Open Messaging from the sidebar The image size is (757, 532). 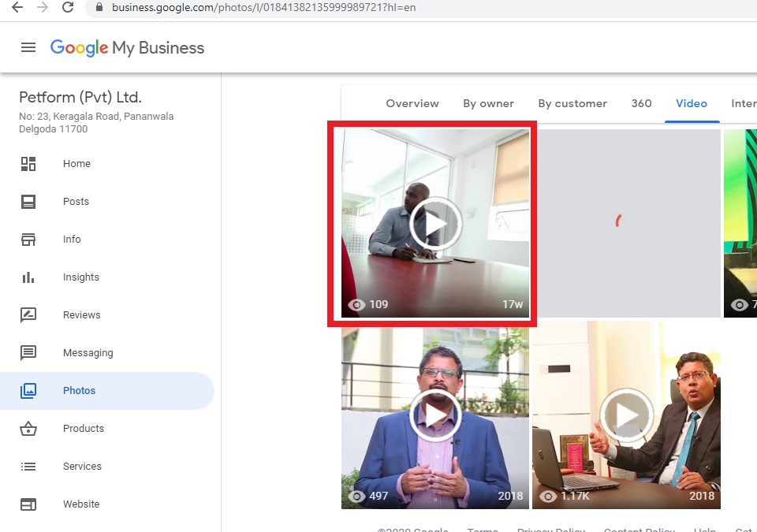[x=88, y=353]
